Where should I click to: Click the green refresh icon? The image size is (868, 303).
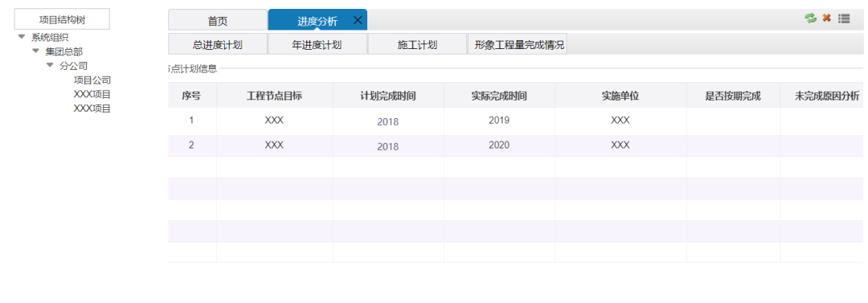[x=810, y=18]
